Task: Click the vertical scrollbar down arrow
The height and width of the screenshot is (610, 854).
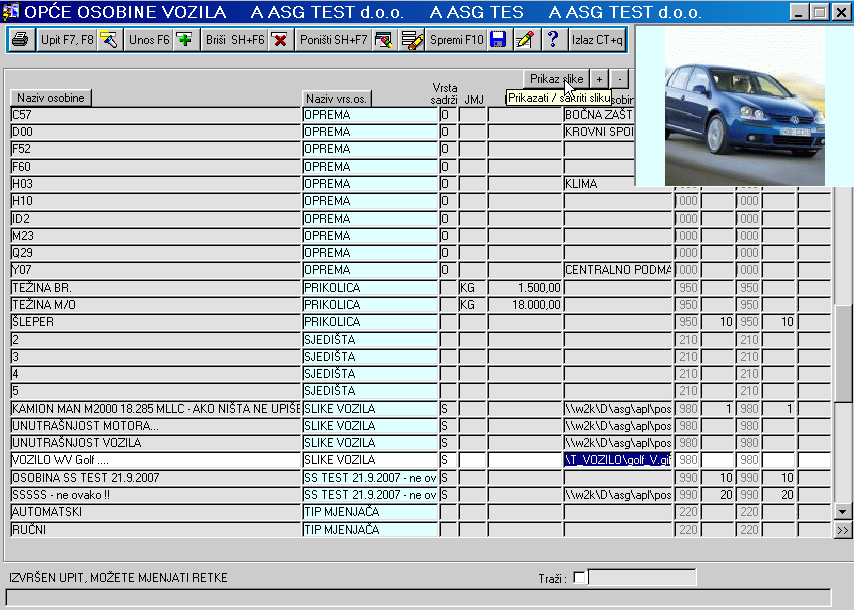Action: 843,511
